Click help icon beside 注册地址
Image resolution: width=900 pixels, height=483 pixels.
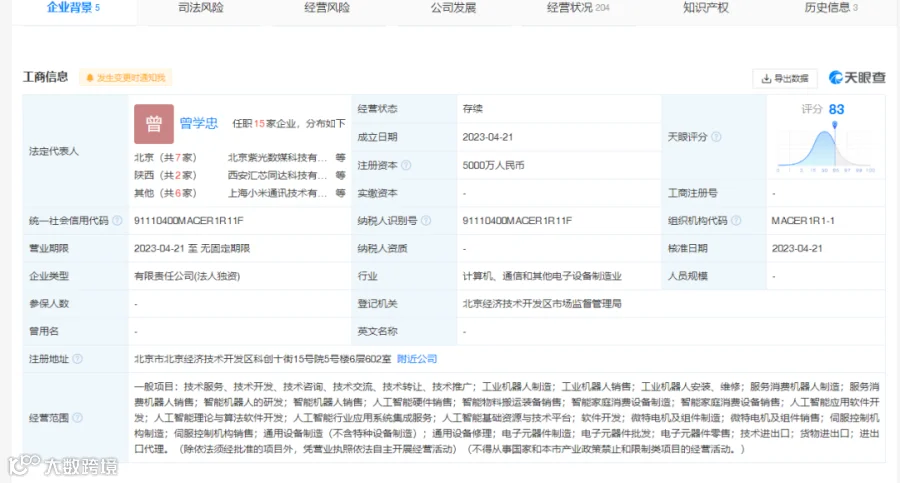point(77,359)
